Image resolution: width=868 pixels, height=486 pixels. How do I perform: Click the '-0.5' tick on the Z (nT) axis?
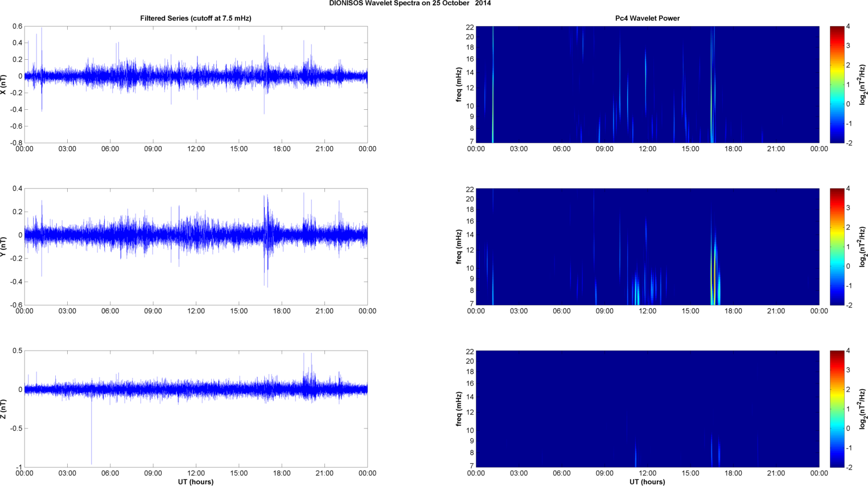click(16, 429)
